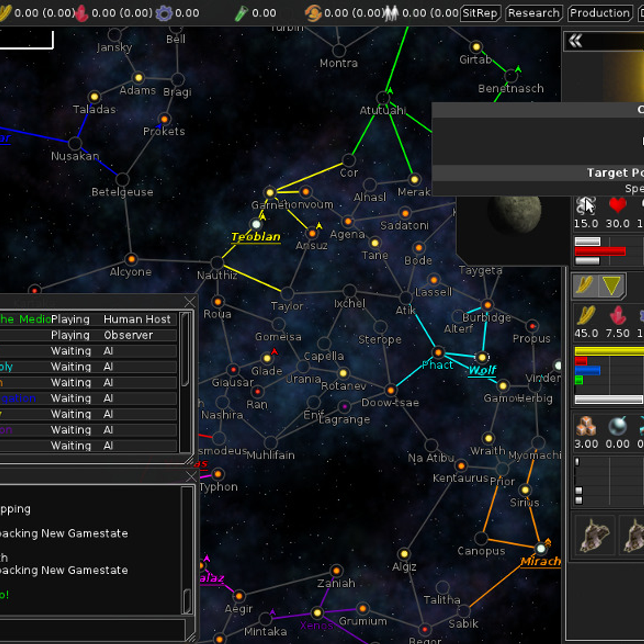Select the Observer player row
The height and width of the screenshot is (644, 644).
click(x=88, y=335)
